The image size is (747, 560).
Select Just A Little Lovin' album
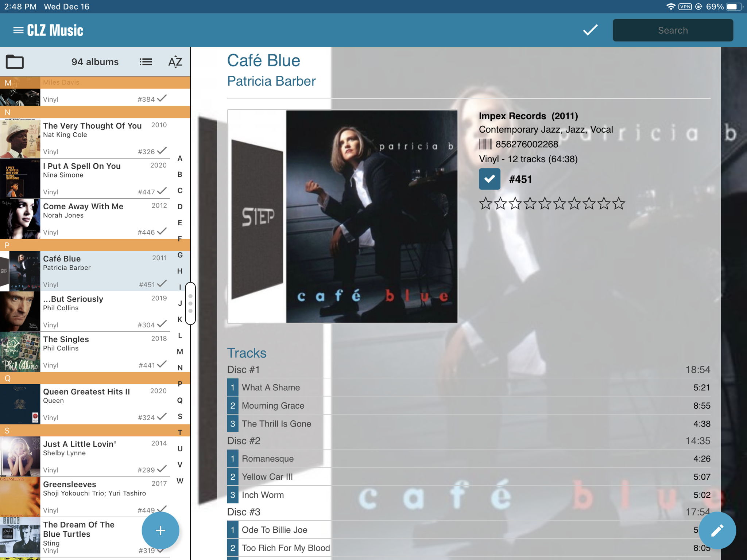[86, 457]
